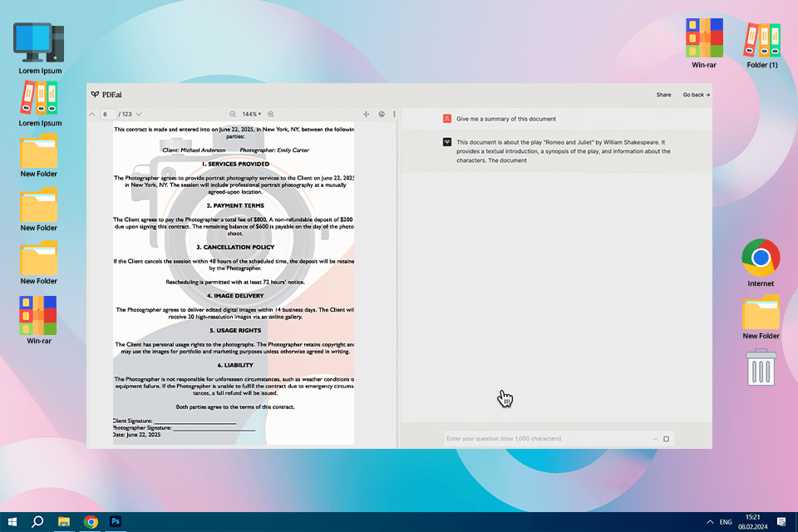Zoom out of the PDF document
The image size is (798, 532).
click(x=233, y=114)
